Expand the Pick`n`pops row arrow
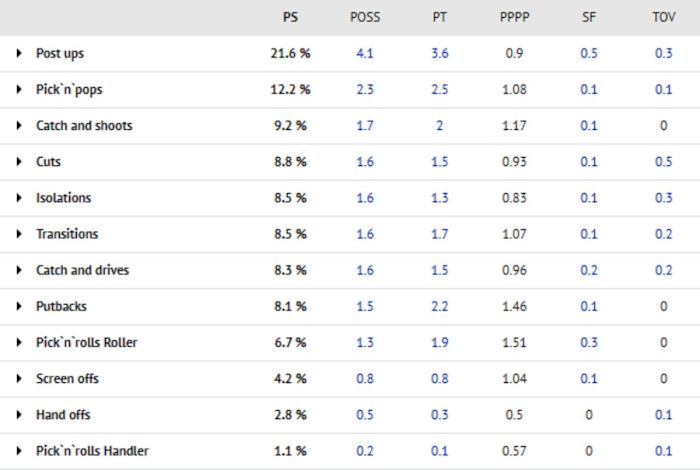Viewport: 700px width, 470px height. [x=19, y=90]
